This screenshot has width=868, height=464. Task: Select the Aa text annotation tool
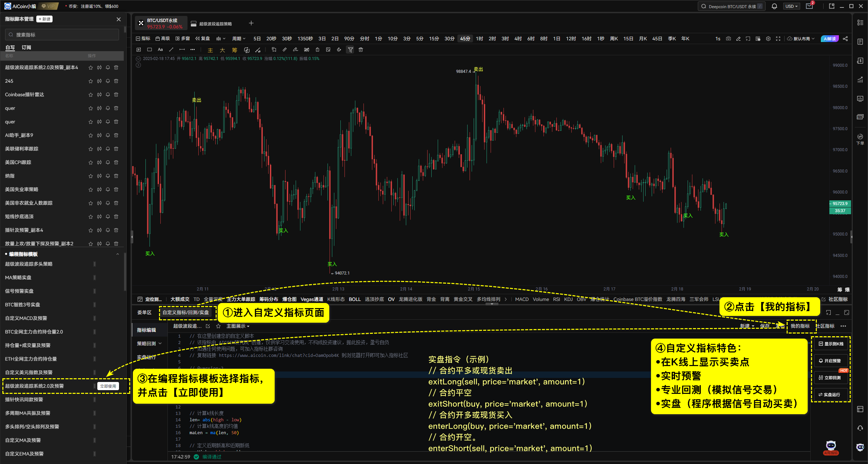tap(160, 49)
